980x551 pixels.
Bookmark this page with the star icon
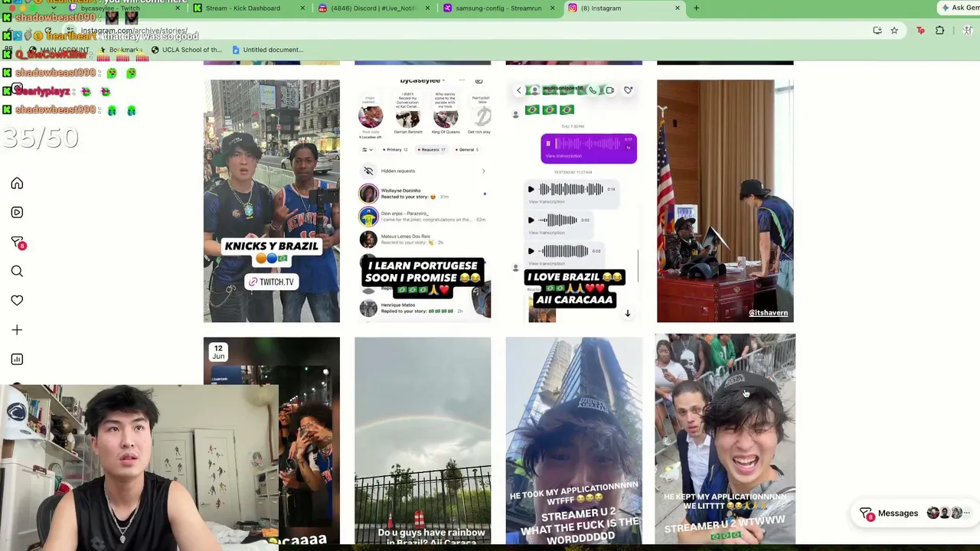click(894, 31)
